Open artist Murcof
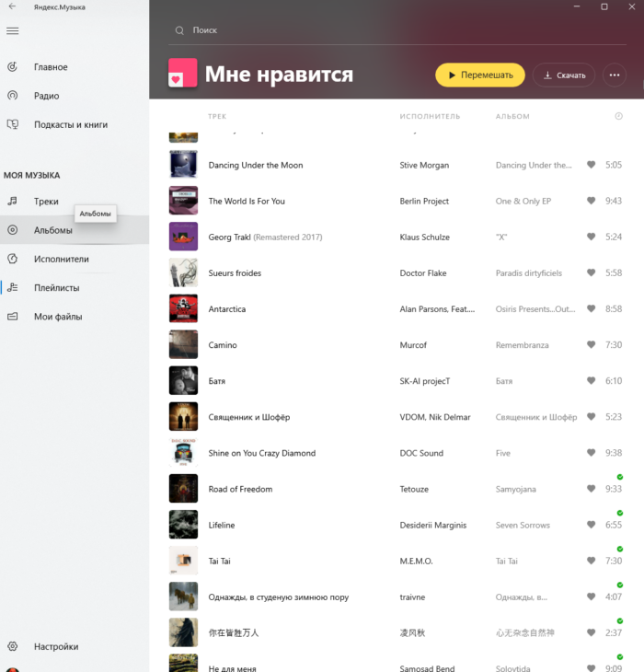Screen dimensions: 644x672 tap(413, 345)
